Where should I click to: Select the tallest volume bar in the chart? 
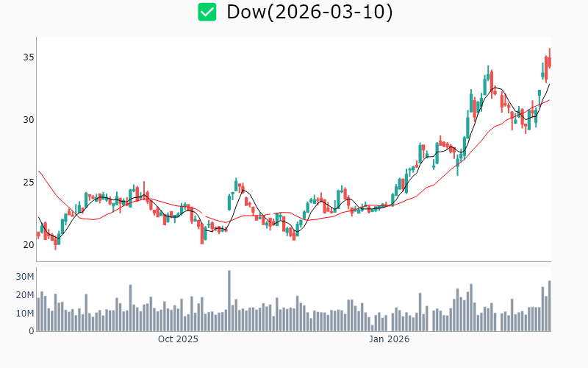pyautogui.click(x=229, y=300)
